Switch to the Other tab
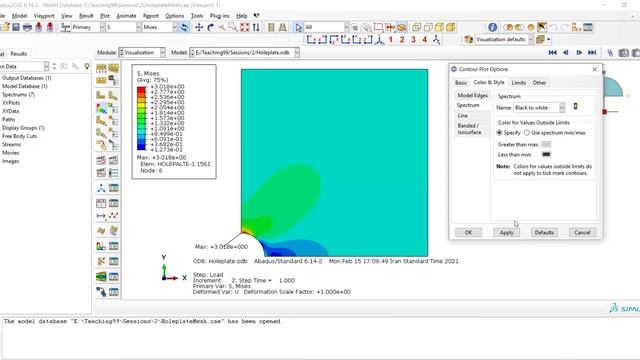Screen dimensions: 640x360 (x=539, y=82)
